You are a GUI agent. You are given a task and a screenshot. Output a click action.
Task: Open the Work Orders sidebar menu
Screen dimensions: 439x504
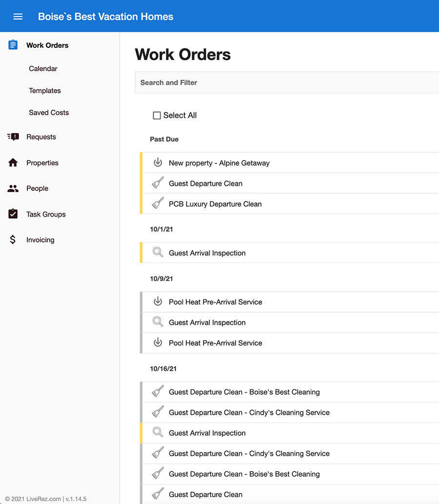tap(47, 45)
